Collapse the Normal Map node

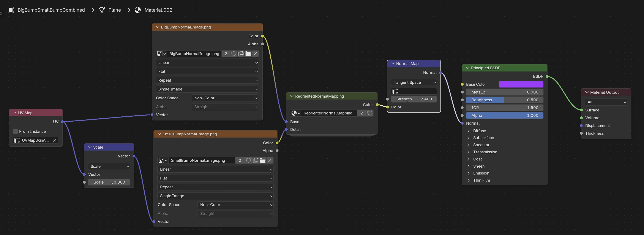(393, 64)
